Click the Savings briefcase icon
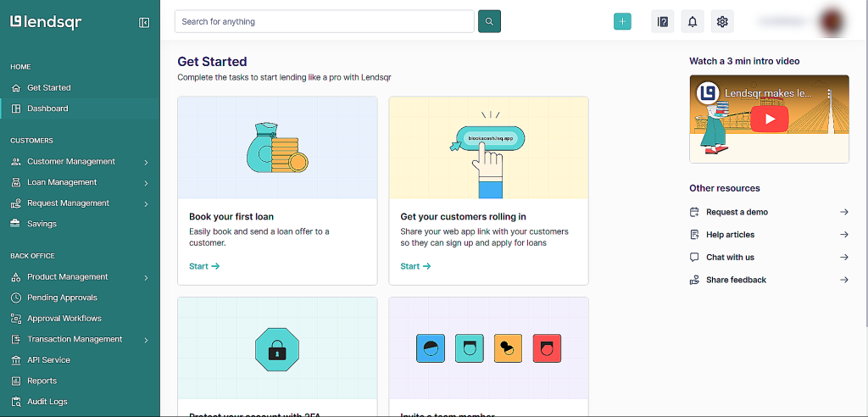This screenshot has height=417, width=868. coord(16,224)
